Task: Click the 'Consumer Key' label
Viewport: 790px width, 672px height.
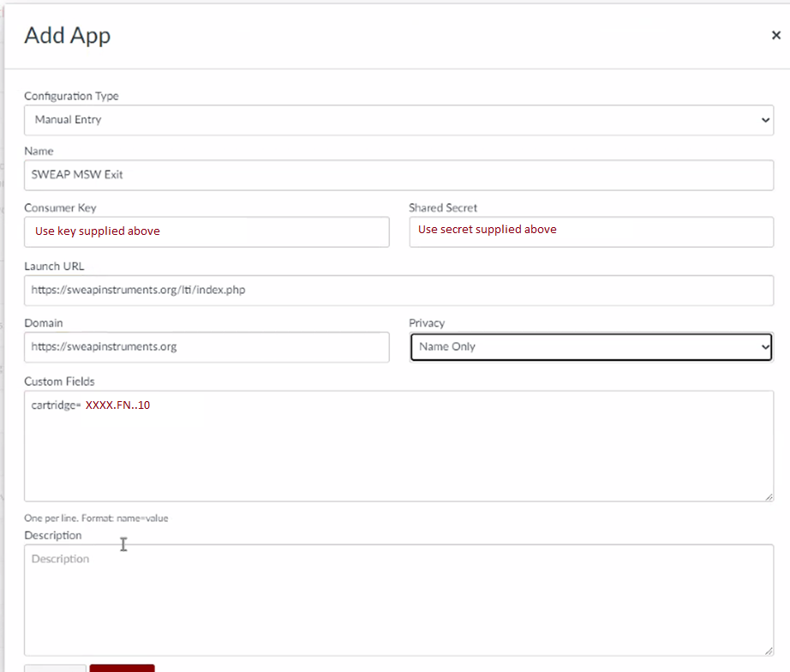Action: click(61, 207)
